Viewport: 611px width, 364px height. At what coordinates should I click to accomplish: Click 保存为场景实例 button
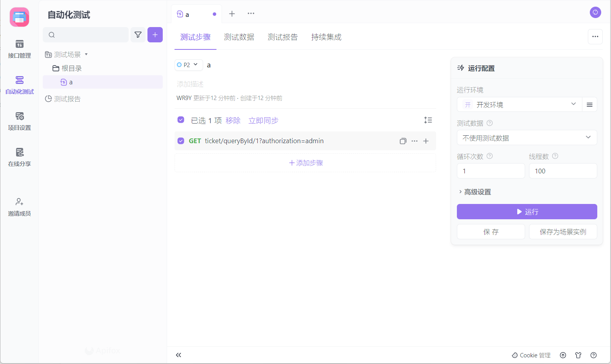point(563,231)
